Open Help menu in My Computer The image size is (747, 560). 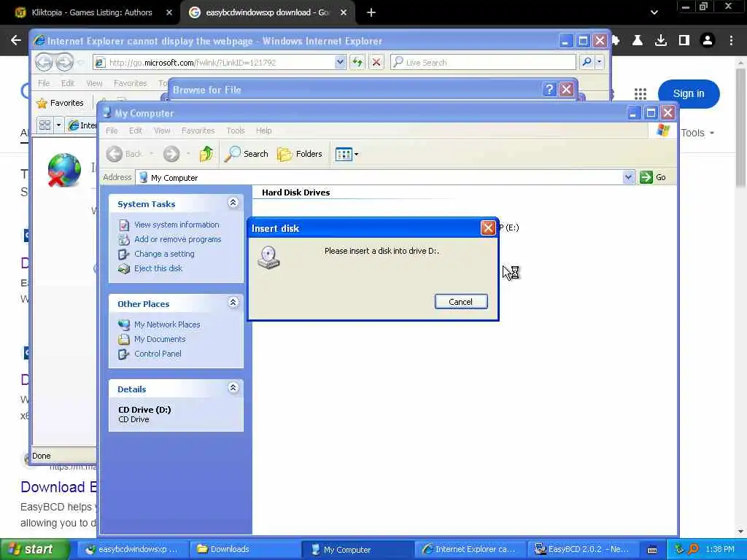[x=263, y=131]
